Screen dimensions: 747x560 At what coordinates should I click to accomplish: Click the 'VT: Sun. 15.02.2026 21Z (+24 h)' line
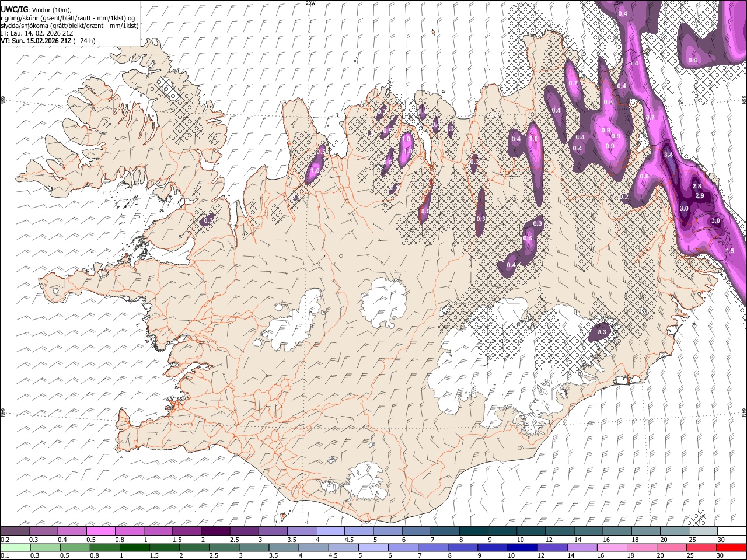[x=48, y=41]
